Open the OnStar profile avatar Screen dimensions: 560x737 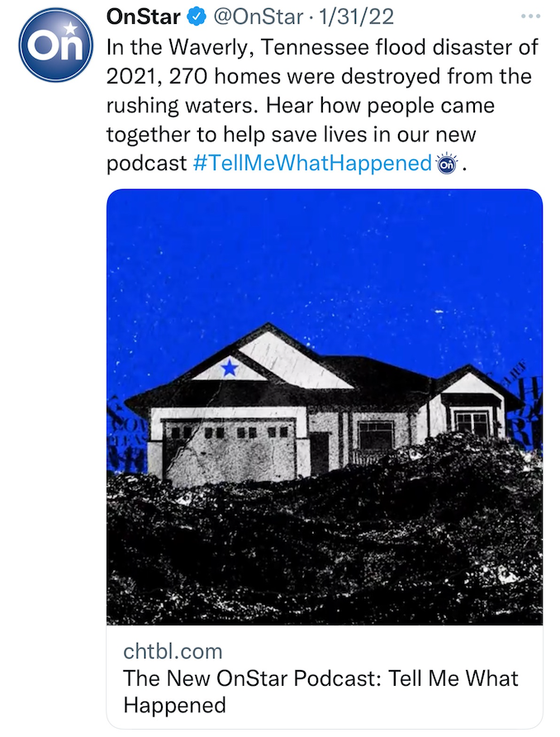55,45
